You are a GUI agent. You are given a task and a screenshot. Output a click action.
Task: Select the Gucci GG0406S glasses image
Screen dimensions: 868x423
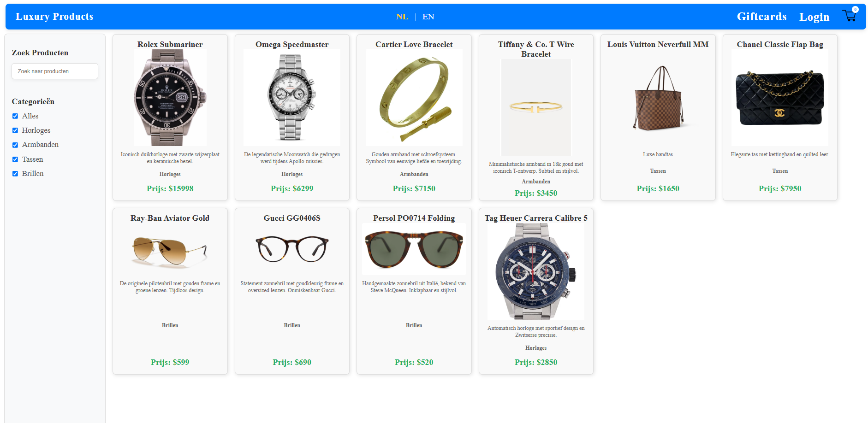click(292, 249)
